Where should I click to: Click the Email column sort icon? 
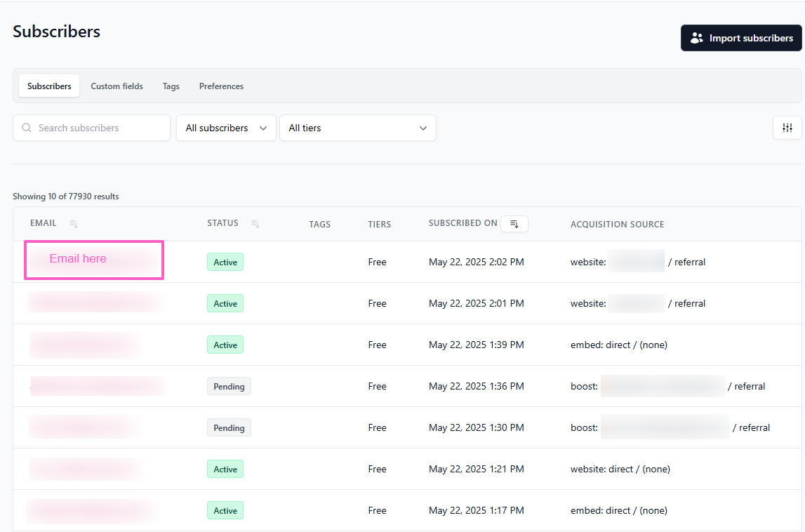[74, 224]
